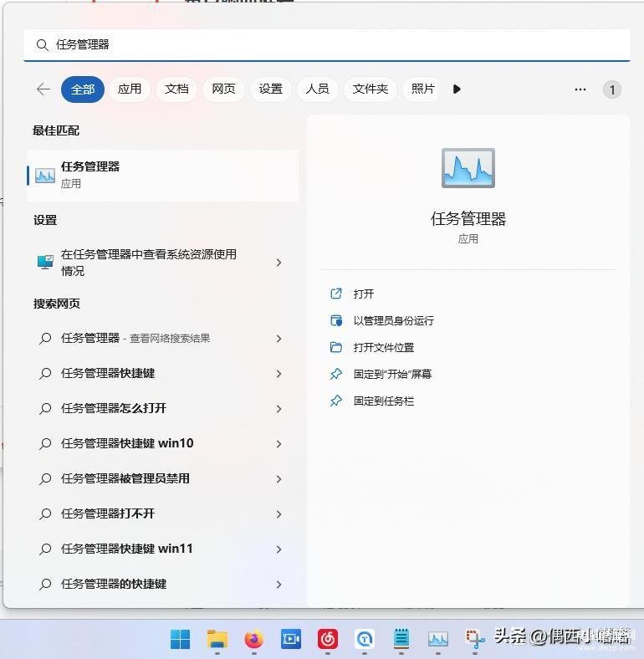Viewport: 644px width, 659px height.
Task: Click the back arrow in search panel
Action: point(43,89)
